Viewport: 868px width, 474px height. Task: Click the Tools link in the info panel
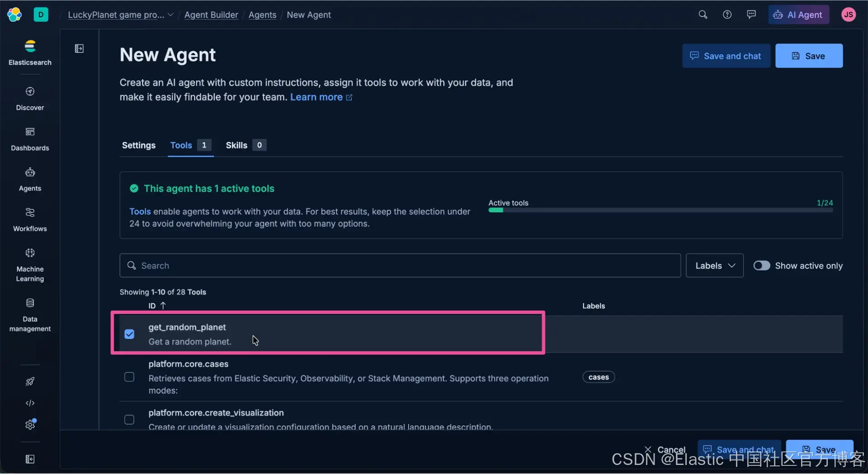coord(140,211)
